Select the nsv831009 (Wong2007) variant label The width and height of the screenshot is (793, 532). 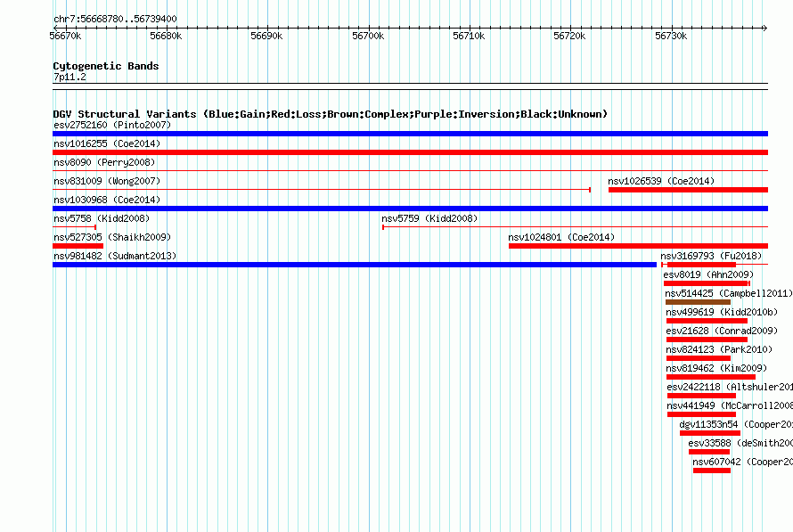click(x=107, y=181)
